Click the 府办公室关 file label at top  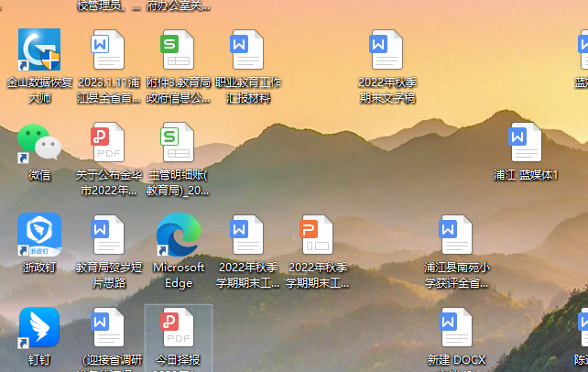[179, 5]
